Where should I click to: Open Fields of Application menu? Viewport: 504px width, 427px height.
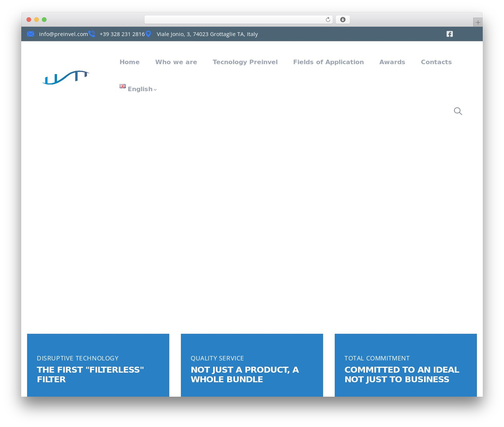click(328, 62)
